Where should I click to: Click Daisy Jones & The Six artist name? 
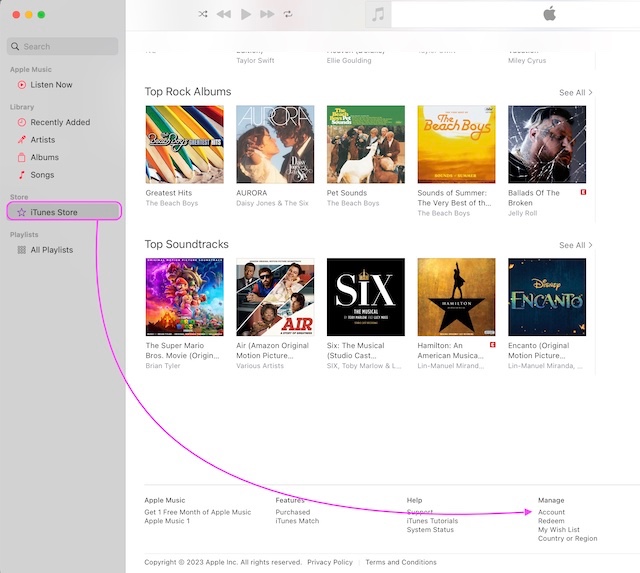pyautogui.click(x=272, y=203)
